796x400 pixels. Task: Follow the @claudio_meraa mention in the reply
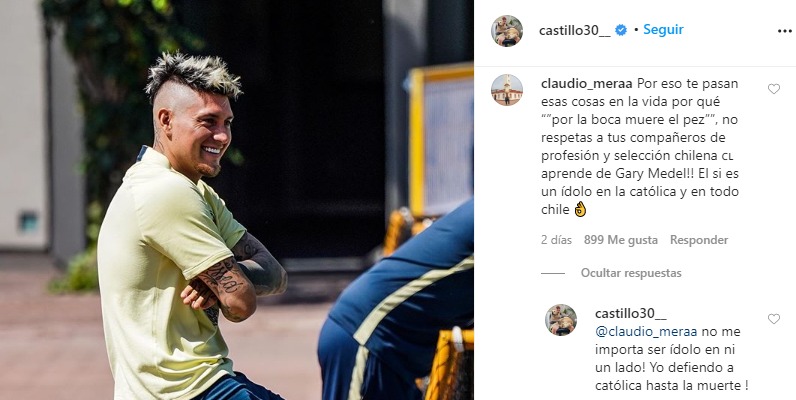[x=647, y=332]
